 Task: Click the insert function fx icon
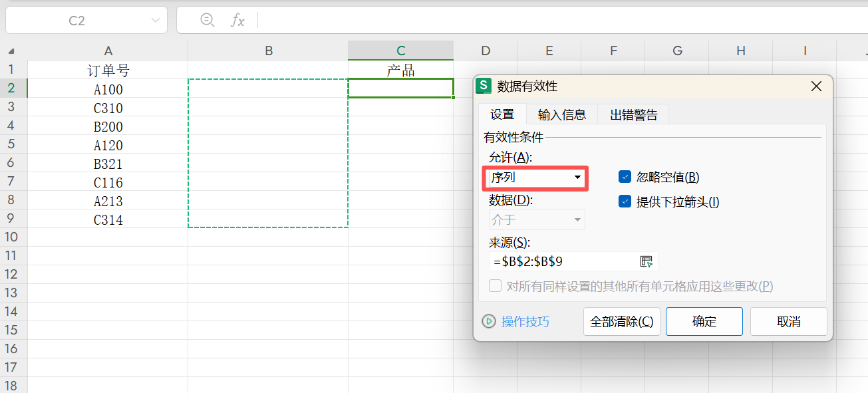238,19
